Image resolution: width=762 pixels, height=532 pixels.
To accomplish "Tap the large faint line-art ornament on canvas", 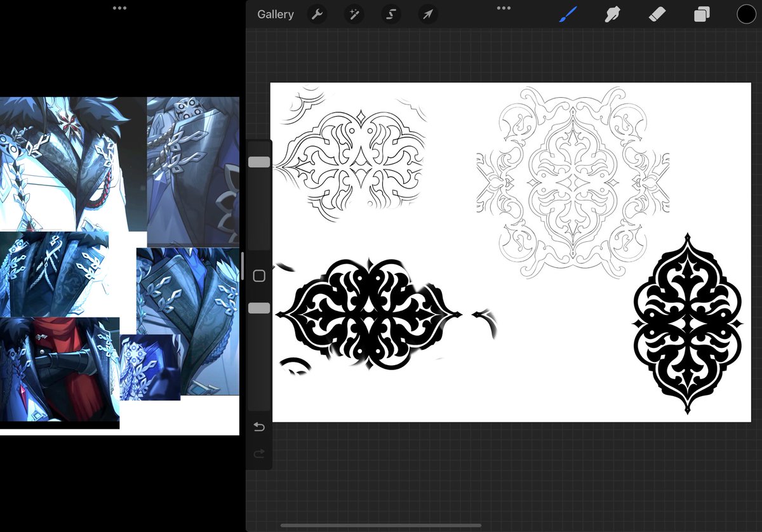I will tap(572, 183).
